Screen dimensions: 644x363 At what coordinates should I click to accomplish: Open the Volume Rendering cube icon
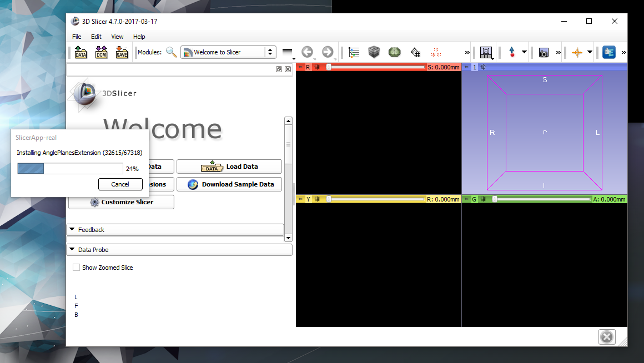point(374,52)
